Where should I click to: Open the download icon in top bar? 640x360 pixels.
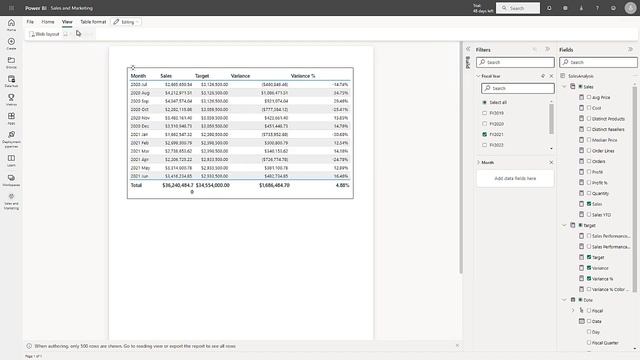581,8
